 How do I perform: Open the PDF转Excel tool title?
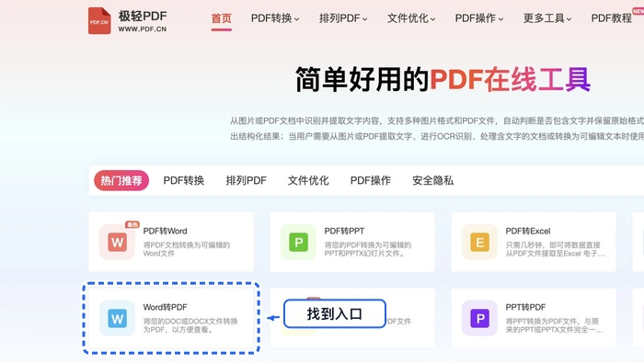[x=528, y=231]
